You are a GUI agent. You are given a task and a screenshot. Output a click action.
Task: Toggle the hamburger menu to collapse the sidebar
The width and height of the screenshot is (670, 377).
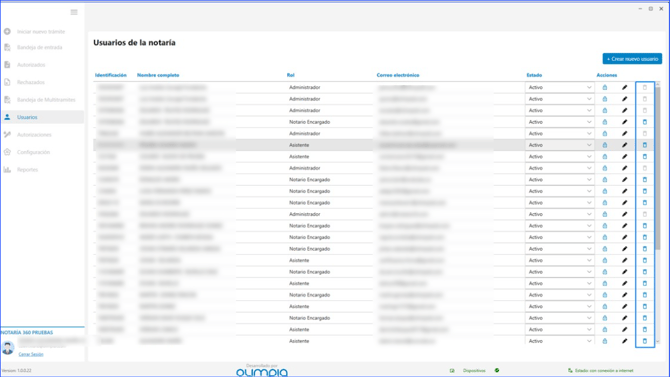point(74,12)
